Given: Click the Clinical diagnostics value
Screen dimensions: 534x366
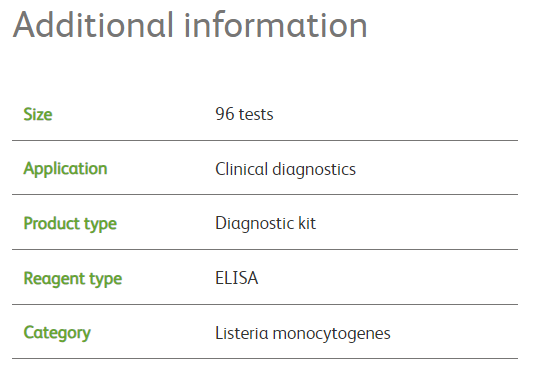Looking at the screenshot, I should 285,170.
